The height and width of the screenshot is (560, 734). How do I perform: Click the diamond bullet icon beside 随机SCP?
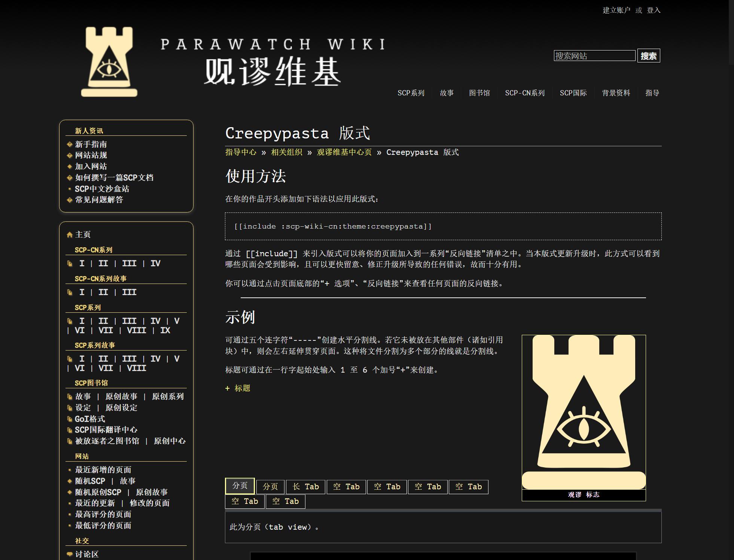(70, 481)
